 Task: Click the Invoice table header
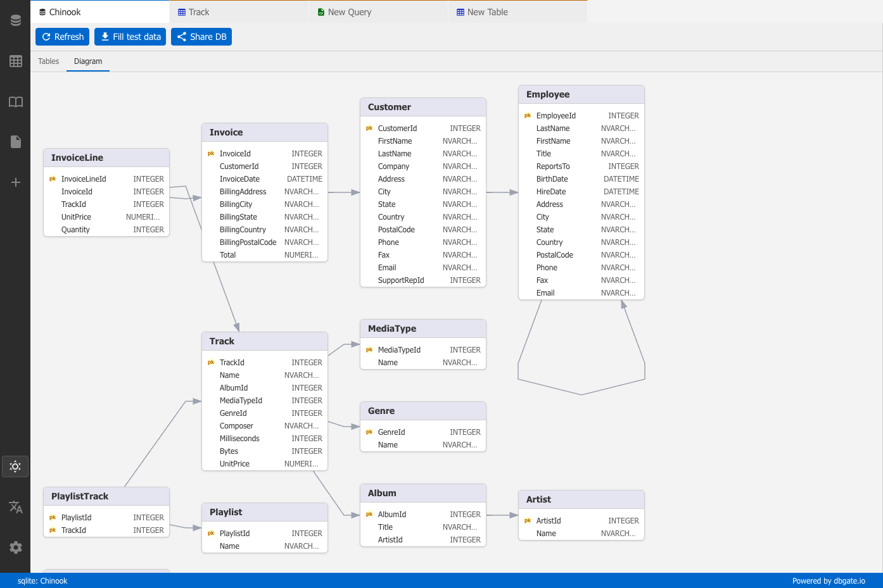[265, 132]
